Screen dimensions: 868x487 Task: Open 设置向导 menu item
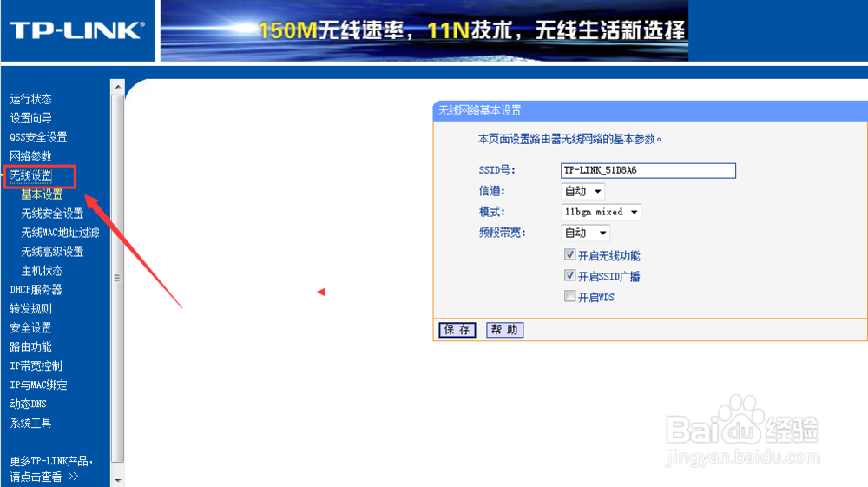pyautogui.click(x=30, y=118)
